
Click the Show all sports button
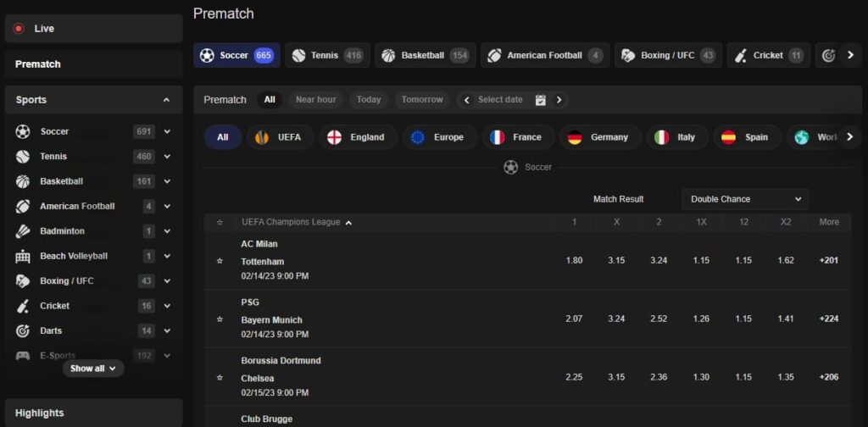tap(93, 369)
